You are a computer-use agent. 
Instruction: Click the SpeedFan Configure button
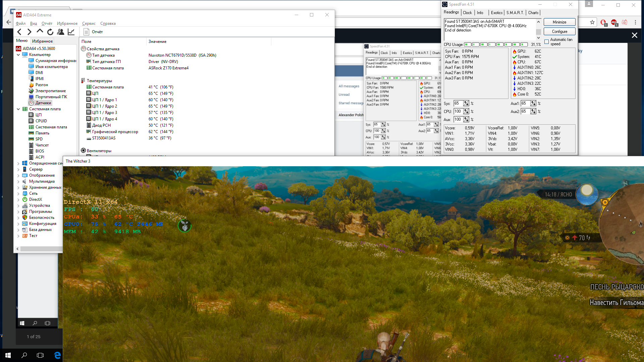559,32
